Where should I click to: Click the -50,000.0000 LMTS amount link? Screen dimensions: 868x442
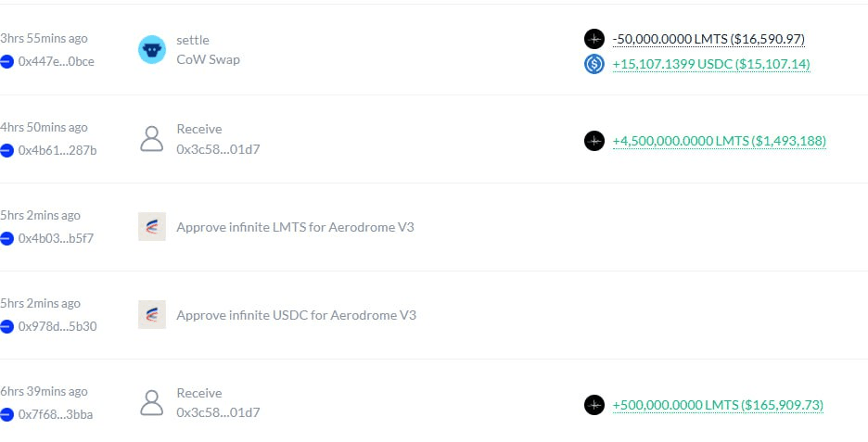coord(708,39)
